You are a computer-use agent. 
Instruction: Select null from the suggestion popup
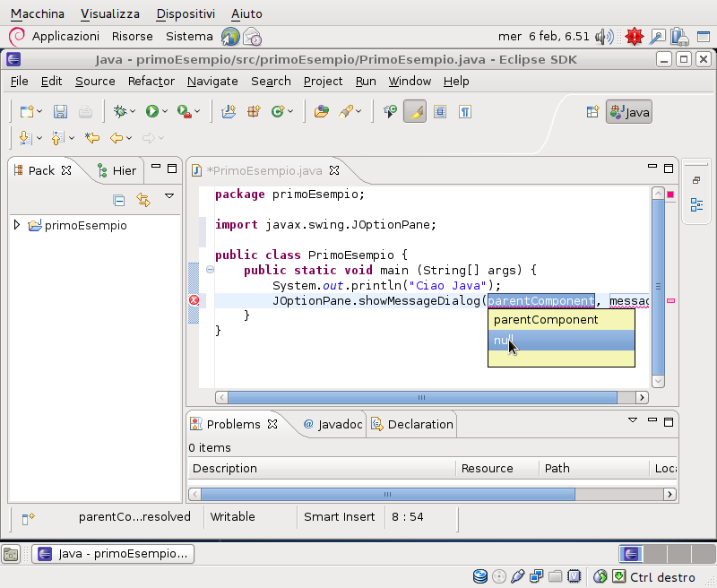click(x=561, y=341)
